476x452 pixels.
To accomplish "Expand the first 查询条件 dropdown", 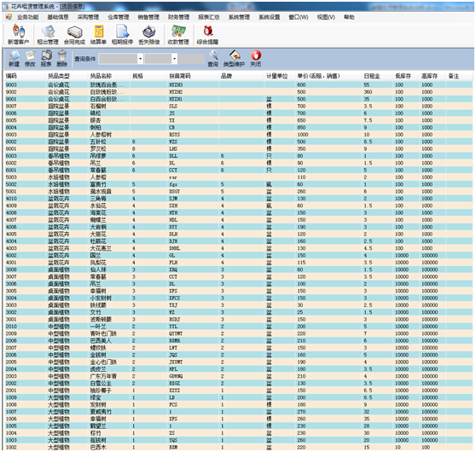I will pos(140,59).
